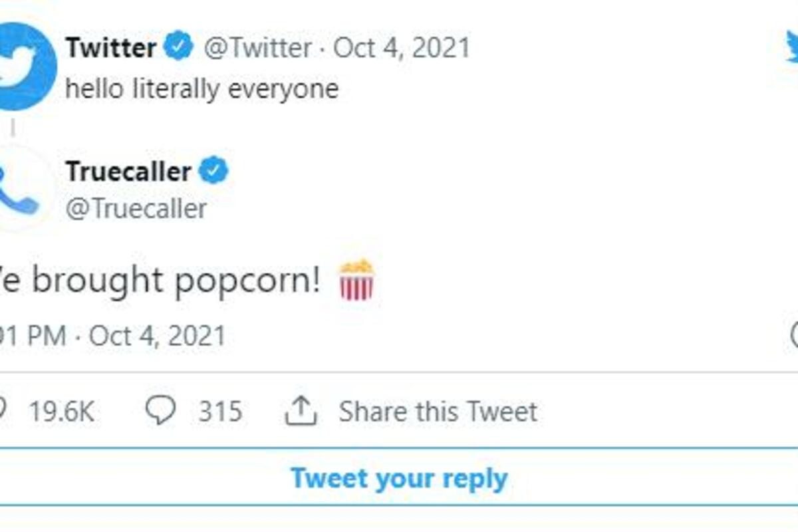Image resolution: width=798 pixels, height=532 pixels.
Task: Click the Twitter profile avatar
Action: (x=25, y=66)
